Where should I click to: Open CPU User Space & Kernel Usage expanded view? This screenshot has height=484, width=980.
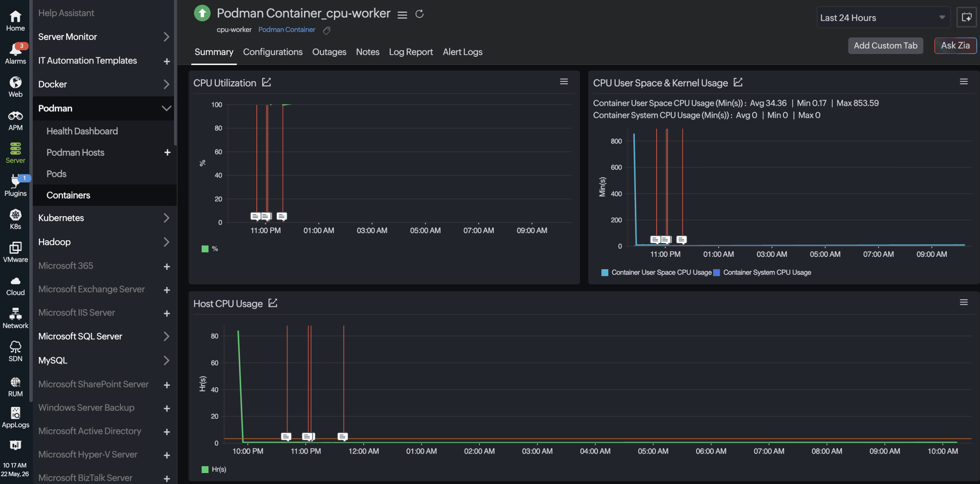738,82
